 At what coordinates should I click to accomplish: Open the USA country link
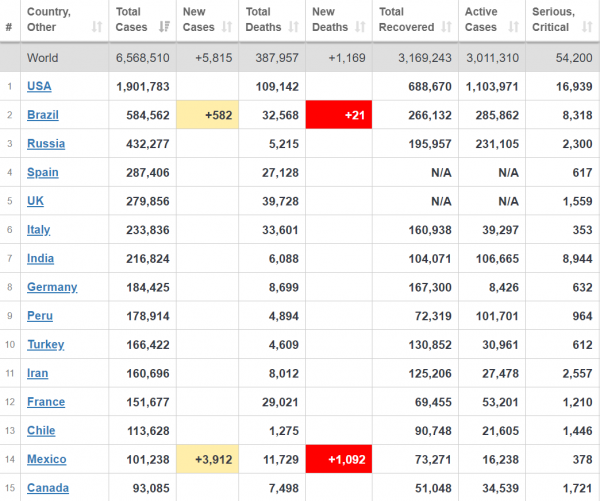tap(39, 86)
